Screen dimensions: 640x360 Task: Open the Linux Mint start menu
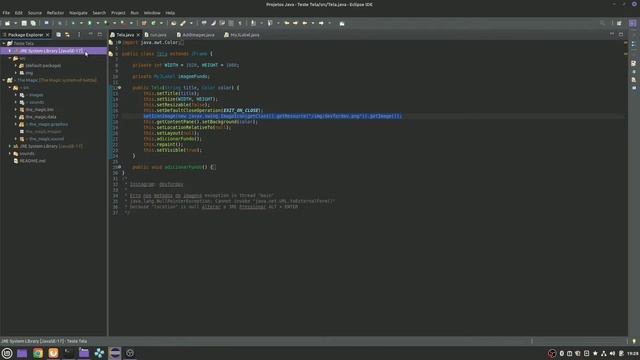[7, 353]
